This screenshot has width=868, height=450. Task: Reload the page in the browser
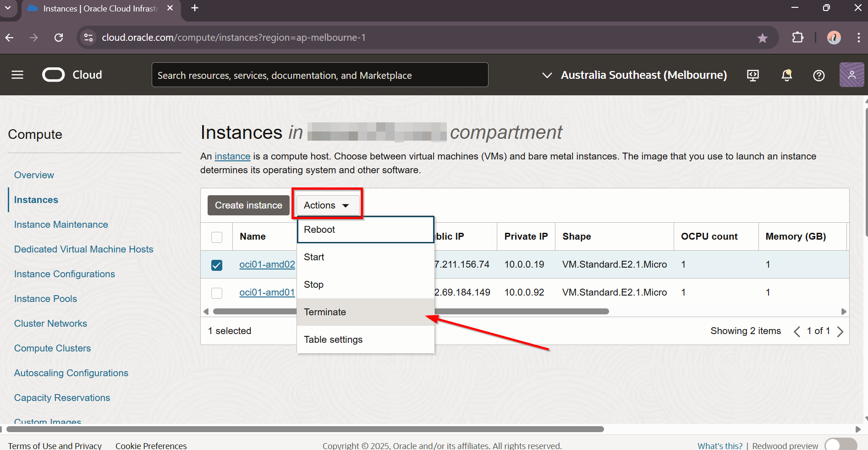point(59,38)
